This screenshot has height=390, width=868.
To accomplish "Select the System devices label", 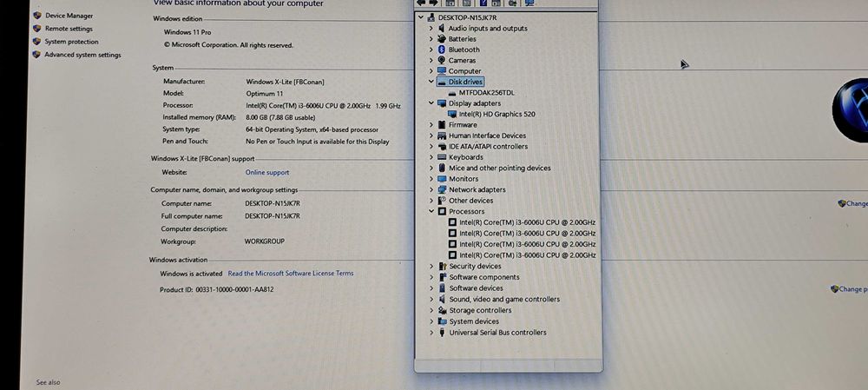I will (x=474, y=321).
